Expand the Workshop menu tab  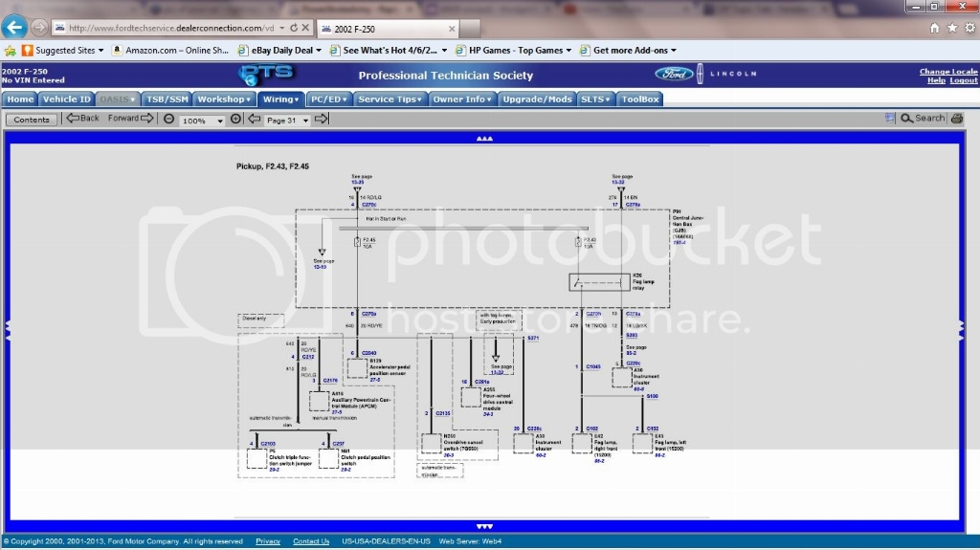224,99
